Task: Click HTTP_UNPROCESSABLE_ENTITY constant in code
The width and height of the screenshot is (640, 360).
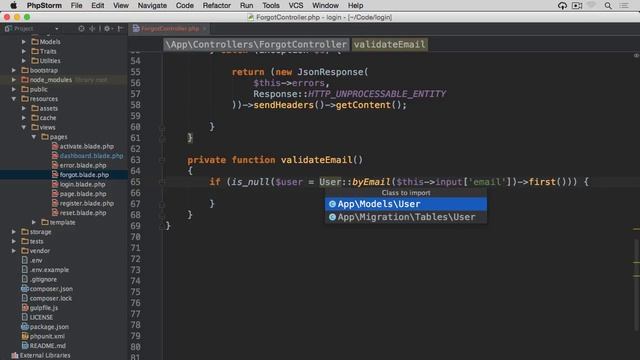Action: pos(377,94)
